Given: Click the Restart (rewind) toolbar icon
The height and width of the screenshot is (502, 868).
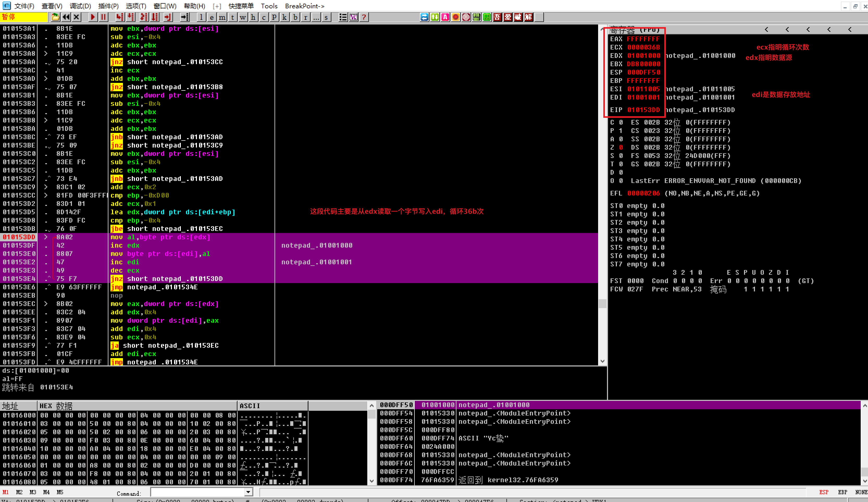Looking at the screenshot, I should (x=66, y=17).
